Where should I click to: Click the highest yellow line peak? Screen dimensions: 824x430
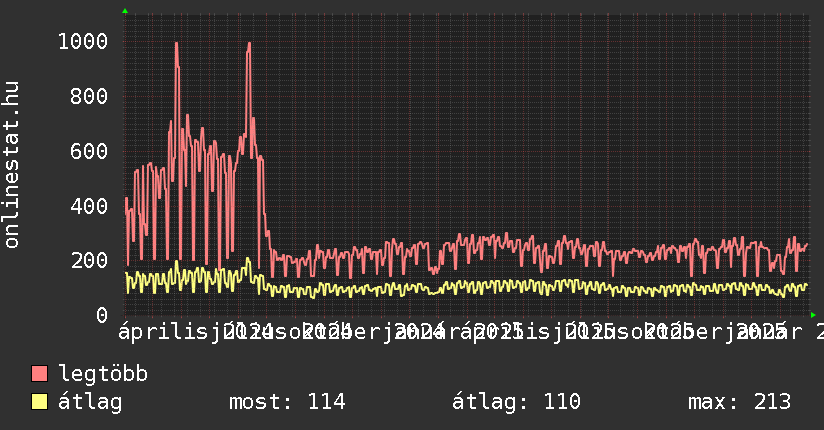click(247, 260)
